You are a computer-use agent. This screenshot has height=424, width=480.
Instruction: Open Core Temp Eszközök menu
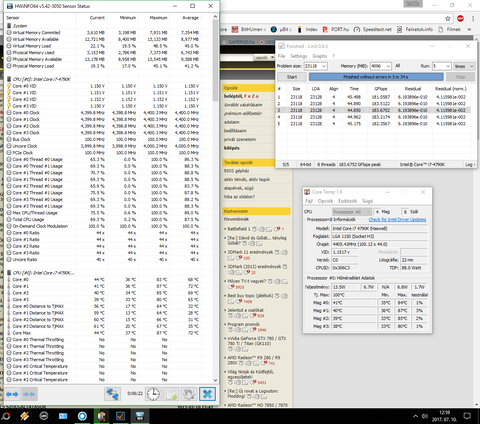click(347, 201)
